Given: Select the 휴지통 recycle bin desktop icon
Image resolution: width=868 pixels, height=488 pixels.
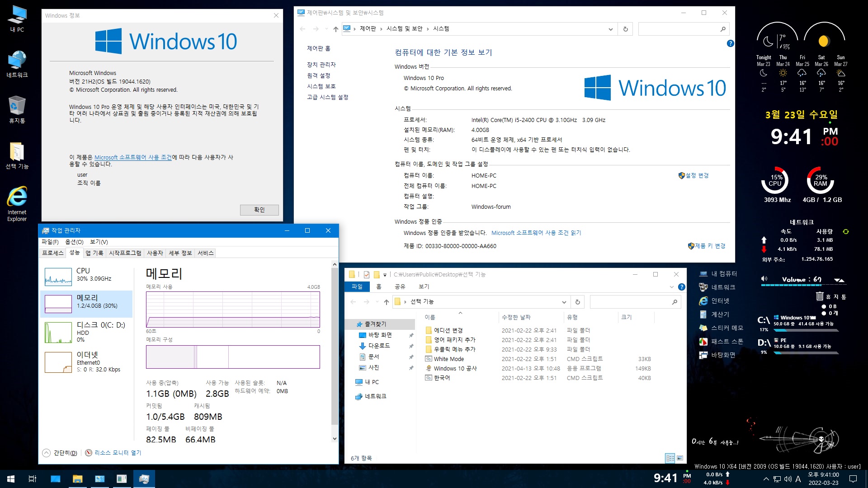Looking at the screenshot, I should click(x=17, y=110).
